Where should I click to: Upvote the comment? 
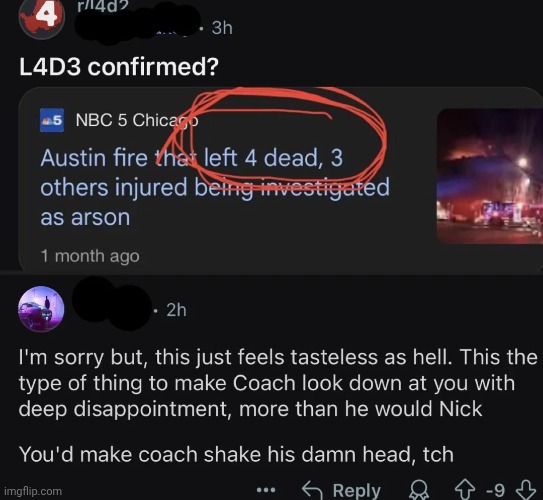tap(465, 490)
